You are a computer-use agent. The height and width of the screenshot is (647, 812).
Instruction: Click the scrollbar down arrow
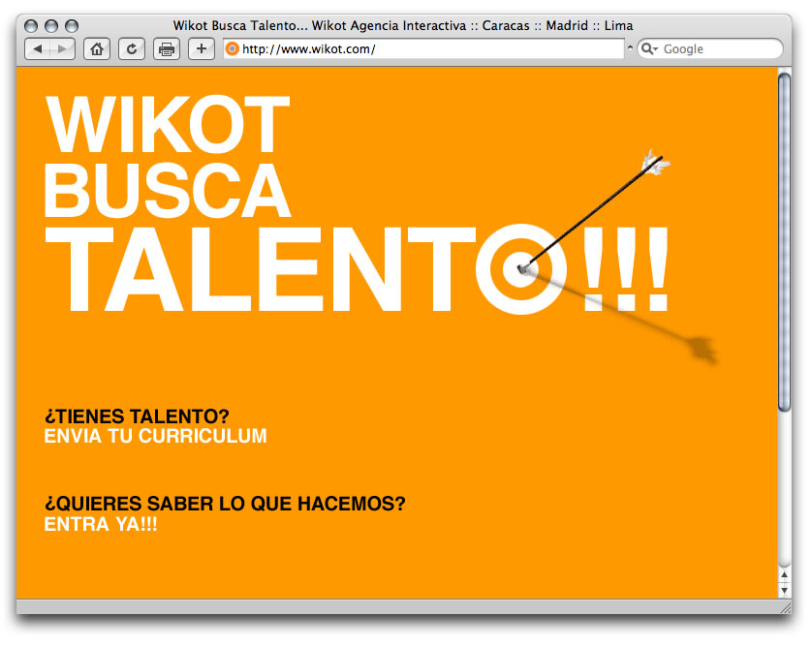coord(785,591)
